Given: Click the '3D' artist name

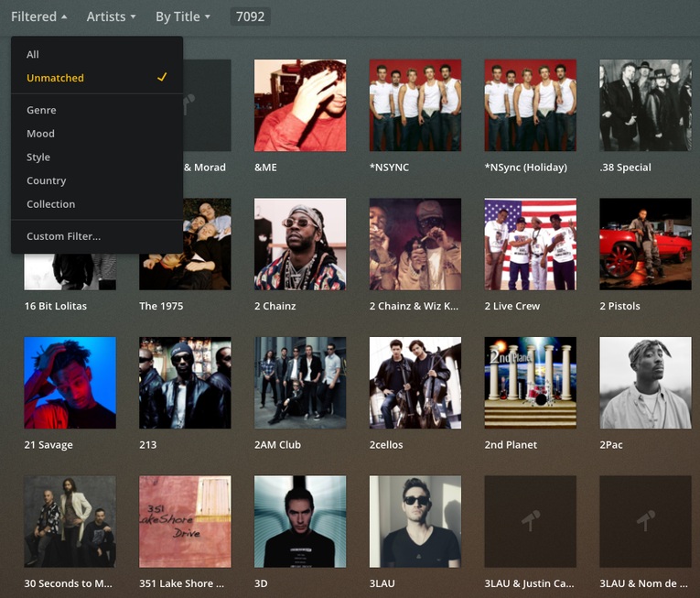Looking at the screenshot, I should [261, 583].
